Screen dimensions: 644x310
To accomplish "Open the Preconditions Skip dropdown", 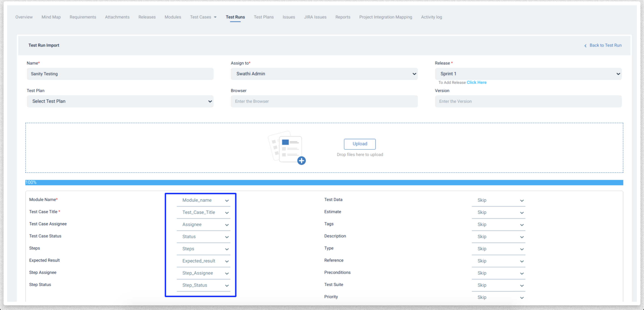I will [x=498, y=273].
